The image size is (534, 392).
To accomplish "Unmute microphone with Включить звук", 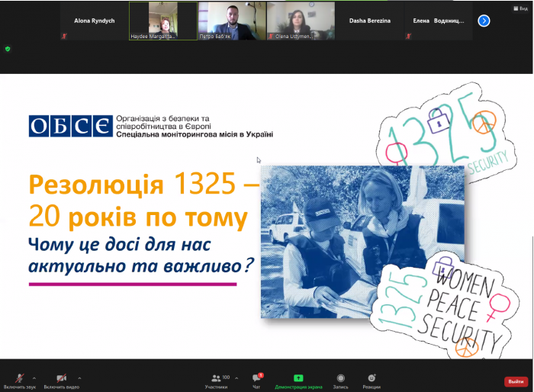I will tap(19, 379).
